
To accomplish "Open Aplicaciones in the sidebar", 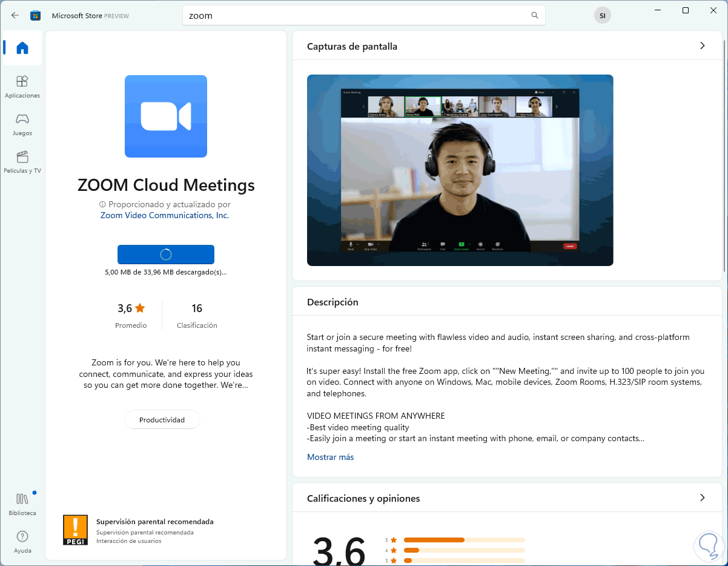I will (x=22, y=87).
